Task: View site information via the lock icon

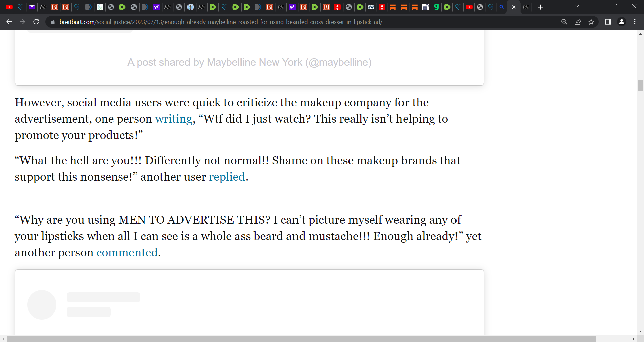Action: point(53,22)
